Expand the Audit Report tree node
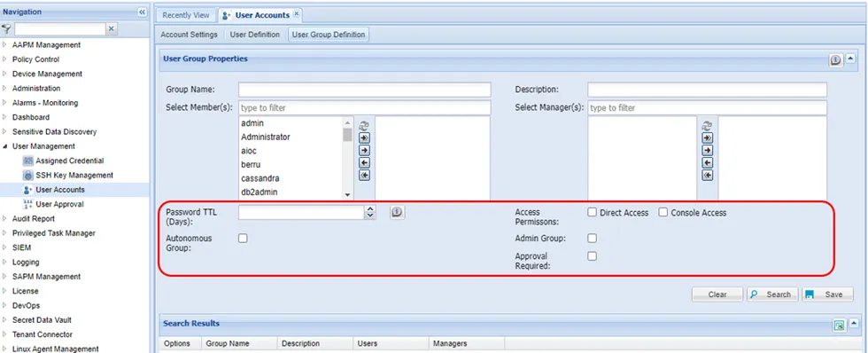This screenshot has height=353, width=868. click(5, 219)
